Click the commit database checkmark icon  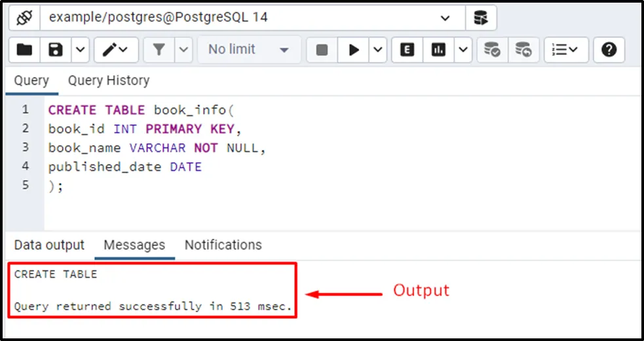point(493,50)
